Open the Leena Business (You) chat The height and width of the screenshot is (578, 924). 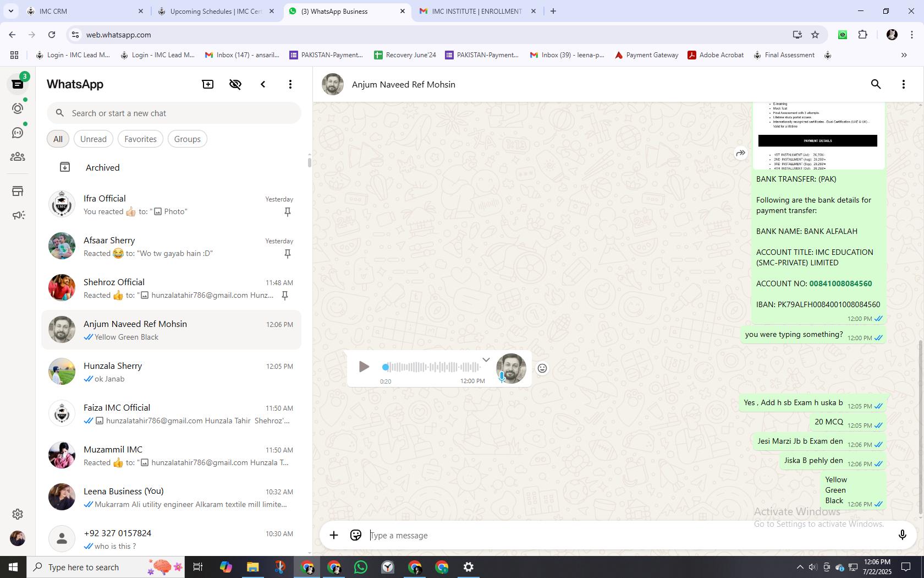(171, 498)
